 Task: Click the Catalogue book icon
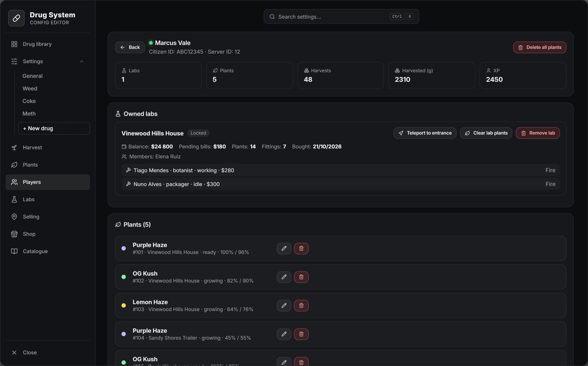[x=14, y=251]
